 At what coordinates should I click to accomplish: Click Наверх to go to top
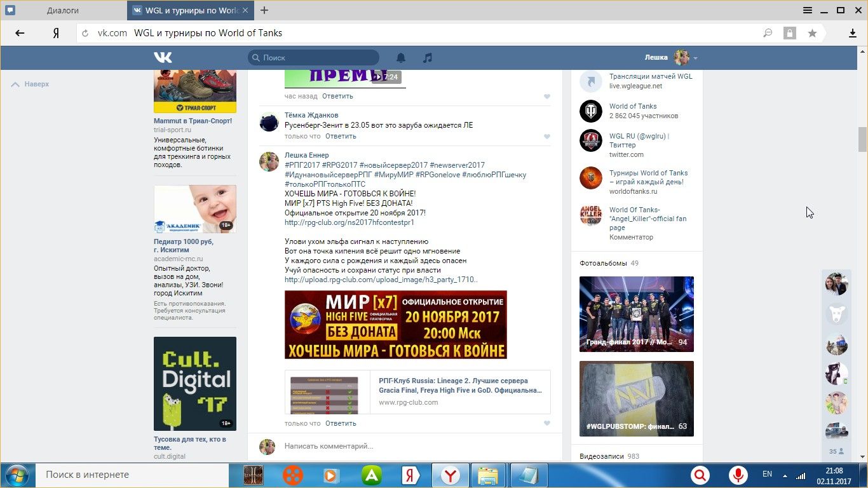pyautogui.click(x=31, y=84)
